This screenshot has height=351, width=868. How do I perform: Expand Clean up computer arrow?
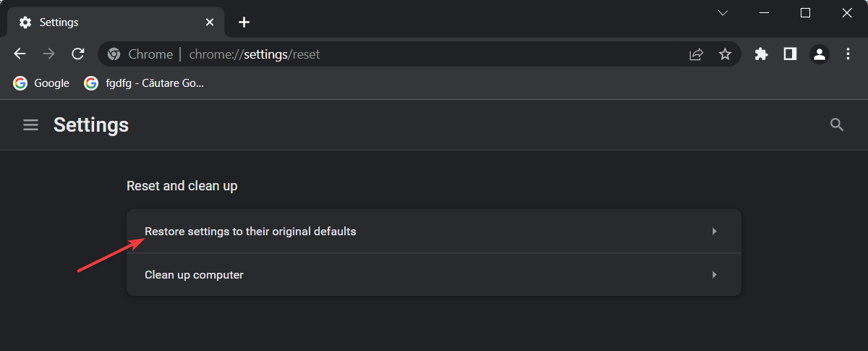click(714, 275)
